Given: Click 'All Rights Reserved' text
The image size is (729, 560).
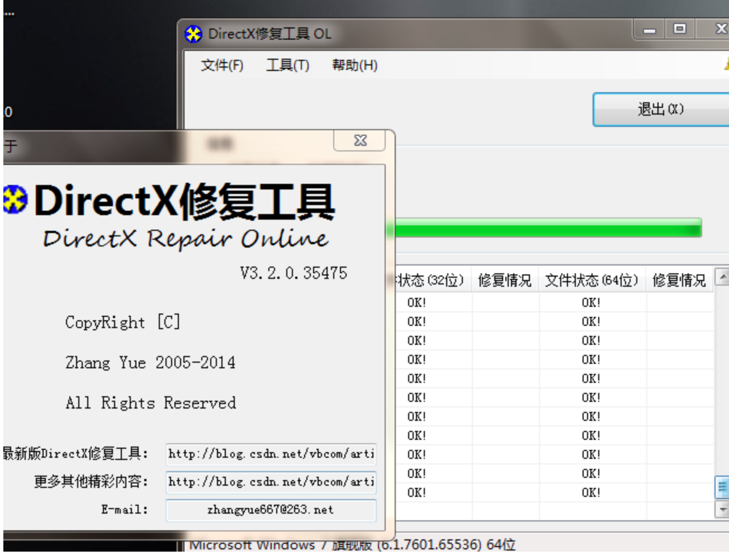Looking at the screenshot, I should click(x=151, y=403).
